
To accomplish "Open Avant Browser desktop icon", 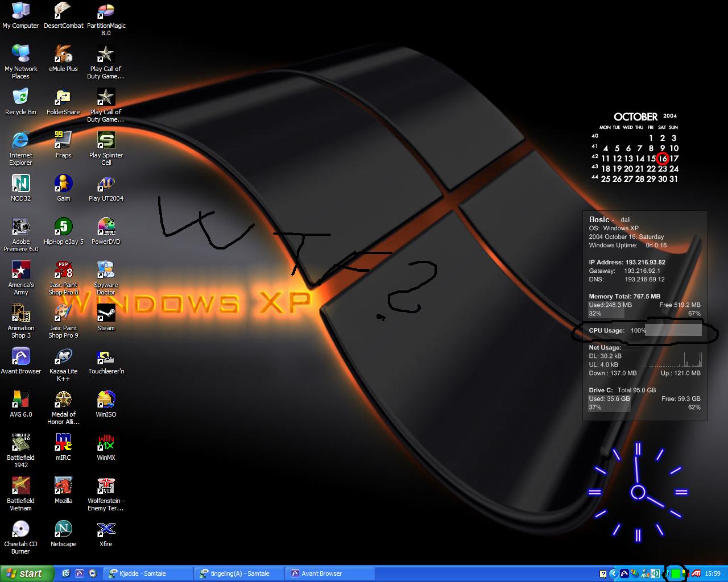I will 20,361.
